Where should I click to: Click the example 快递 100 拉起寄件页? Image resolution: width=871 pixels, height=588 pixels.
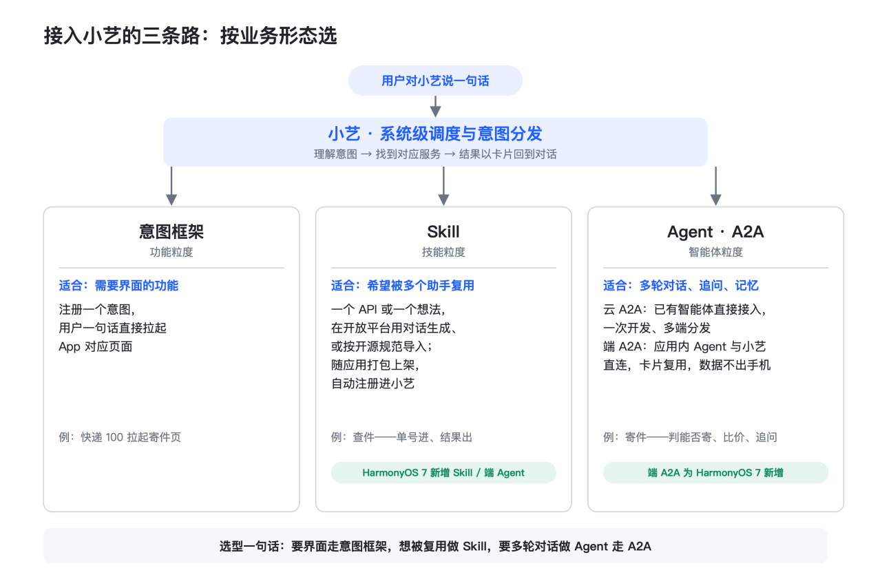(x=120, y=437)
